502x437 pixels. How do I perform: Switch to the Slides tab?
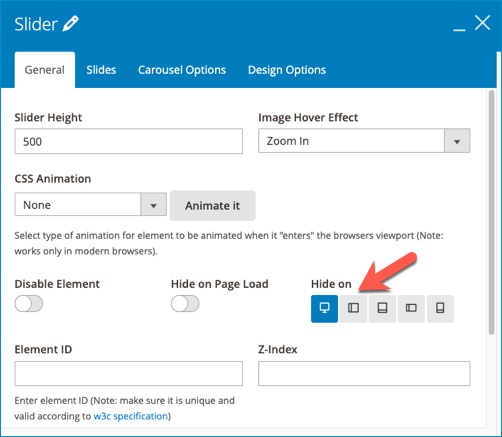point(101,70)
